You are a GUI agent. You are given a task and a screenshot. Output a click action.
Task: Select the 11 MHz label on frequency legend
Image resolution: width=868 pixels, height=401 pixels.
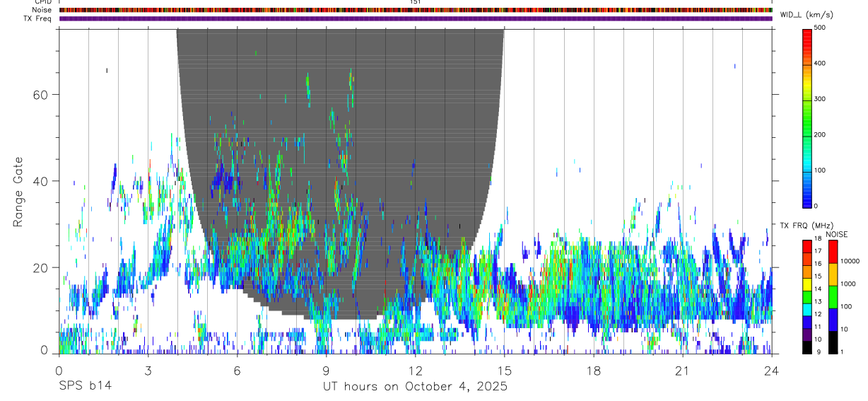tap(818, 327)
